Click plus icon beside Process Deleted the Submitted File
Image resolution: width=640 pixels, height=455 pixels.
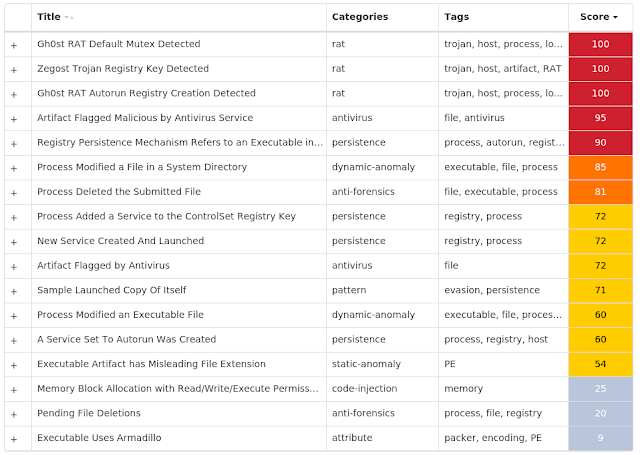pos(14,193)
